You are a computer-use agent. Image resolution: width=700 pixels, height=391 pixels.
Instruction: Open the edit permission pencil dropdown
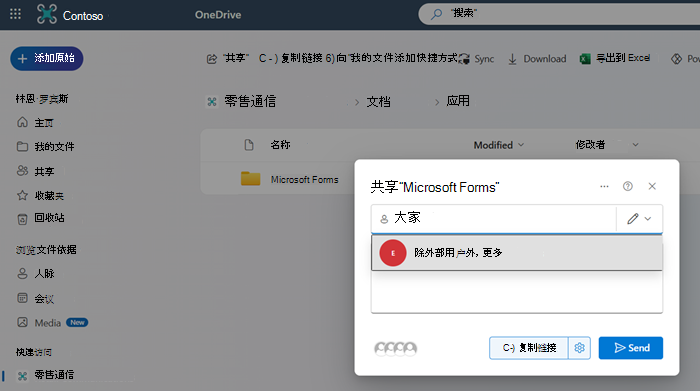click(x=639, y=218)
